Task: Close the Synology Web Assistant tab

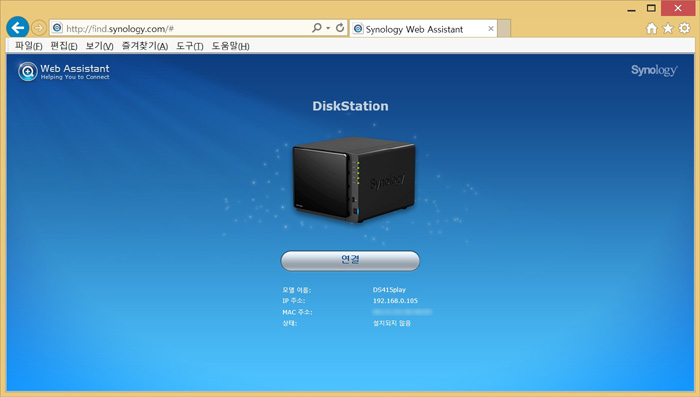Action: tap(491, 29)
